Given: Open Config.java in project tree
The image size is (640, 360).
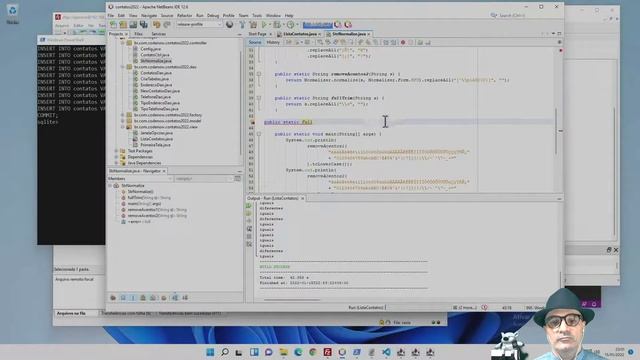Looking at the screenshot, I should [150, 49].
